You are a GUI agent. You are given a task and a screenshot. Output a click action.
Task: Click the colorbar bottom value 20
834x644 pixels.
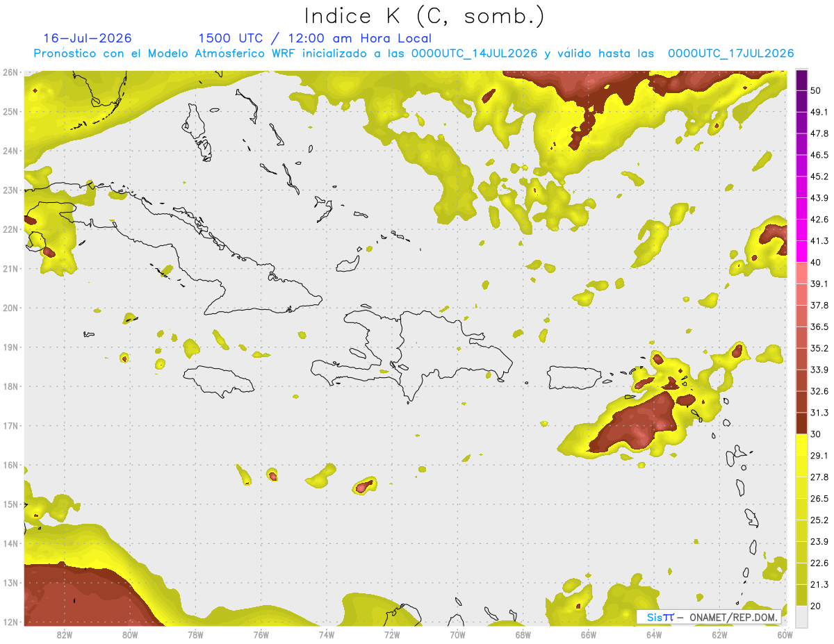tap(816, 606)
